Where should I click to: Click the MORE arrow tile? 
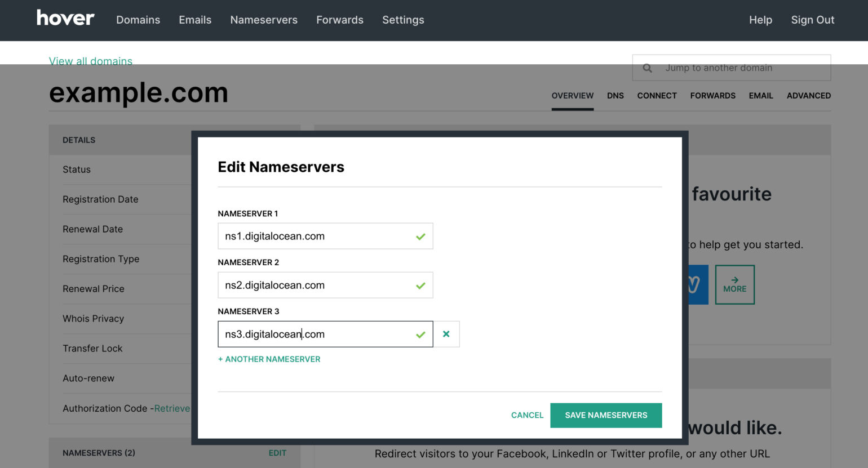(x=734, y=284)
